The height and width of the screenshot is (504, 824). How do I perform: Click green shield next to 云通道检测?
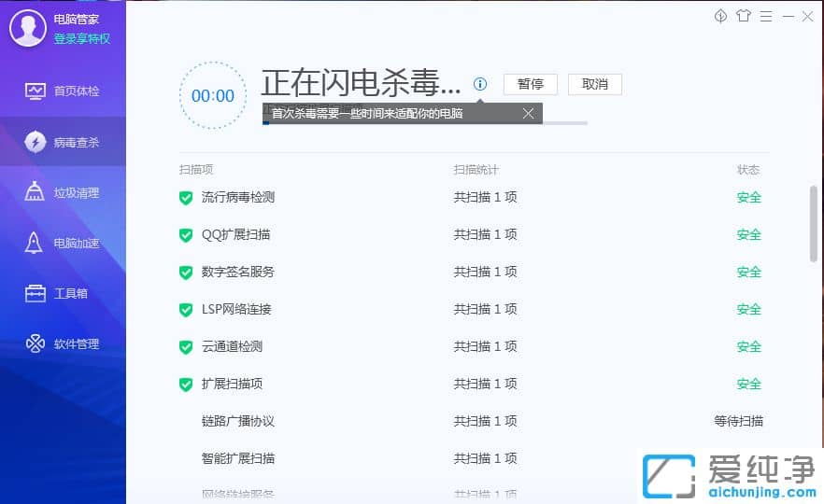click(x=186, y=347)
